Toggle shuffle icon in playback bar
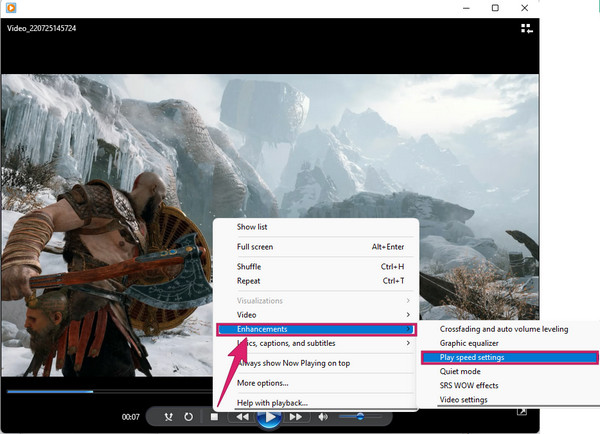Image resolution: width=600 pixels, height=434 pixels. (168, 417)
